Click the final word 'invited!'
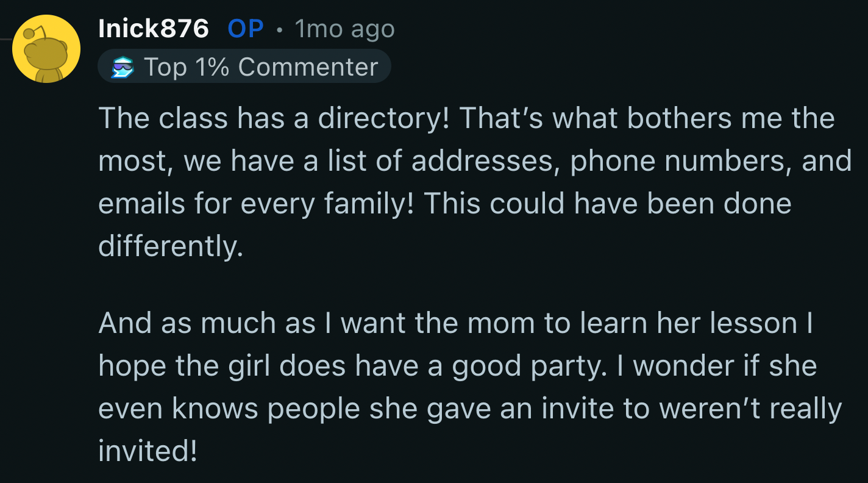The height and width of the screenshot is (483, 868). (x=148, y=451)
